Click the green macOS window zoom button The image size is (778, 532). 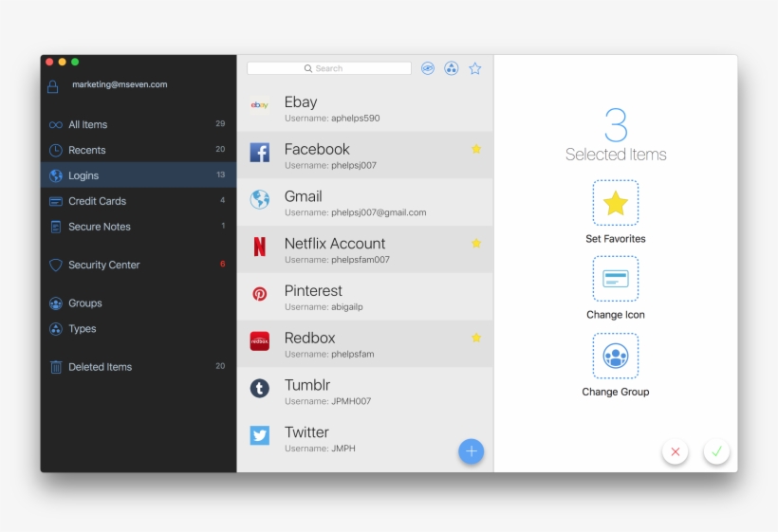click(75, 62)
